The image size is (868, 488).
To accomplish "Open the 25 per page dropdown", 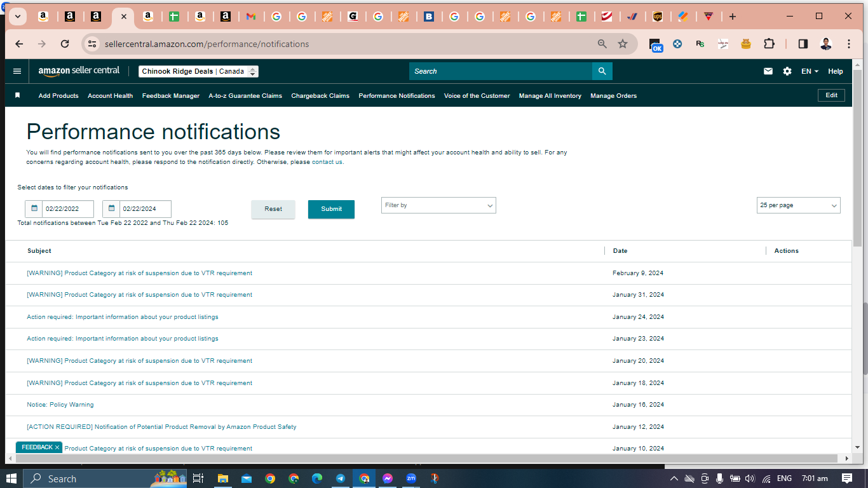I will (799, 205).
